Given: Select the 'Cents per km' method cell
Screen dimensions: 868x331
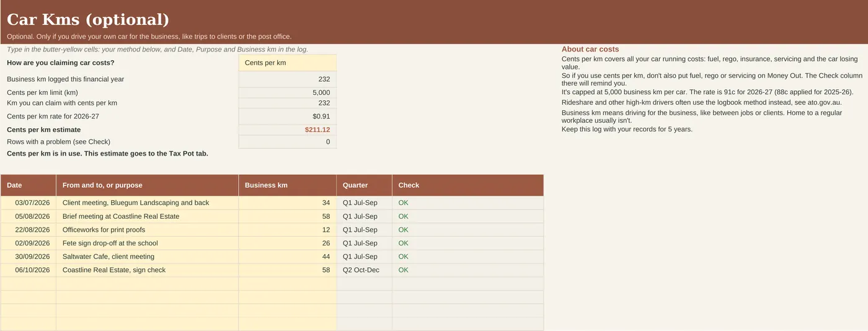Looking at the screenshot, I should tap(288, 63).
